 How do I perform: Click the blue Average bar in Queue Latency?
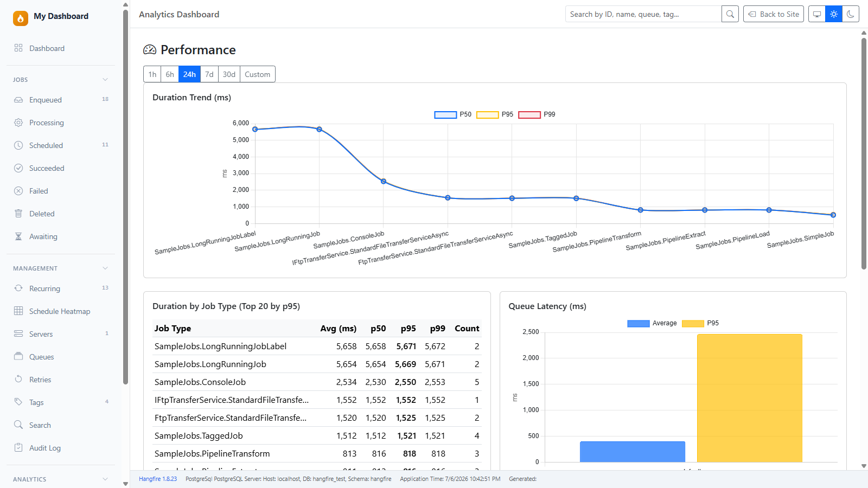click(633, 452)
